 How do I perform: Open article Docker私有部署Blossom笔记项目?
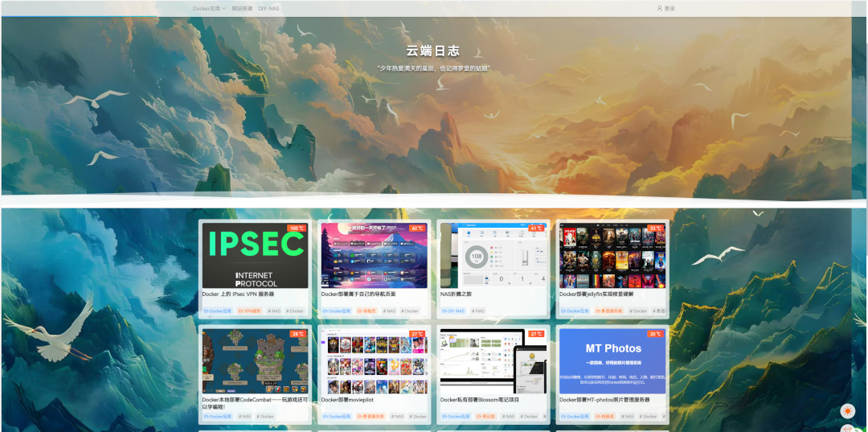click(480, 400)
